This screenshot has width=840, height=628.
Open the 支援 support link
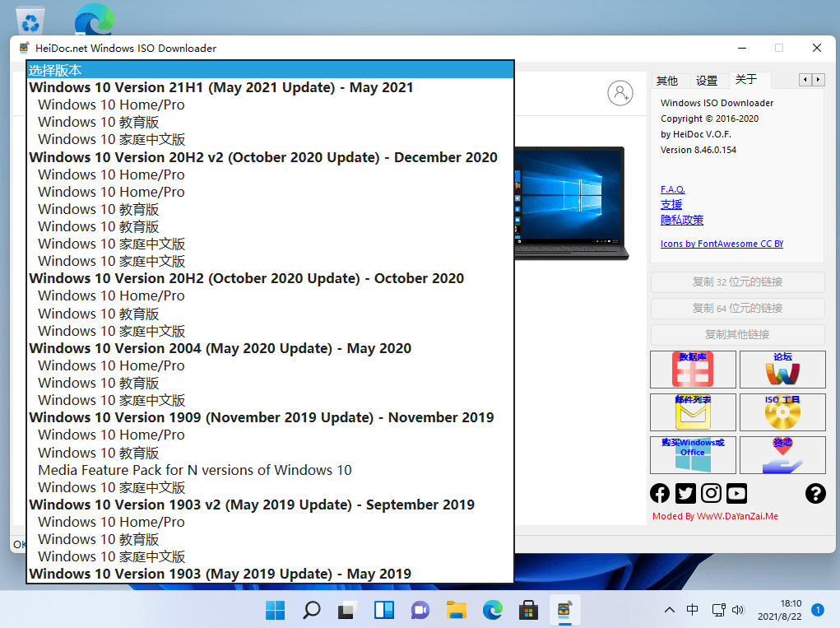[671, 205]
